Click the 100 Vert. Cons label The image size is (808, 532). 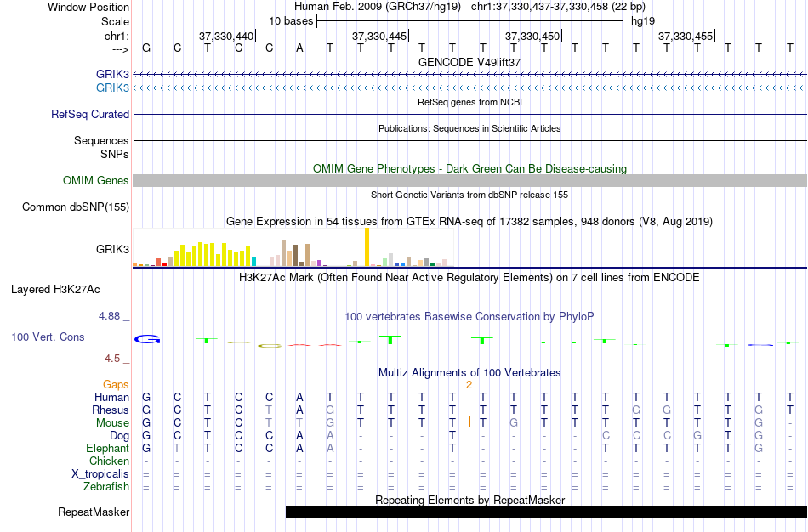(48, 337)
